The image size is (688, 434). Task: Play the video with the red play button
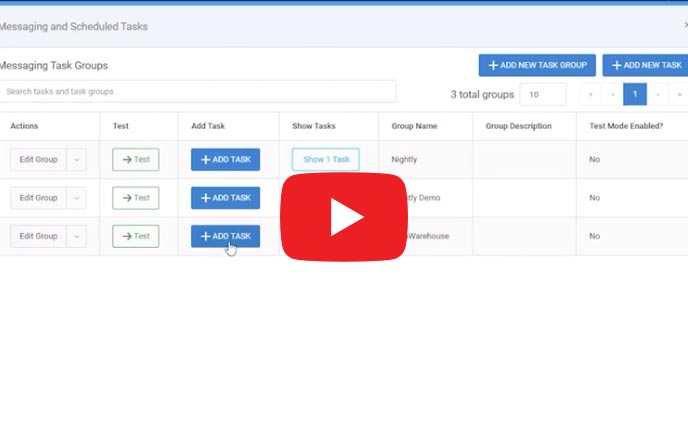343,217
